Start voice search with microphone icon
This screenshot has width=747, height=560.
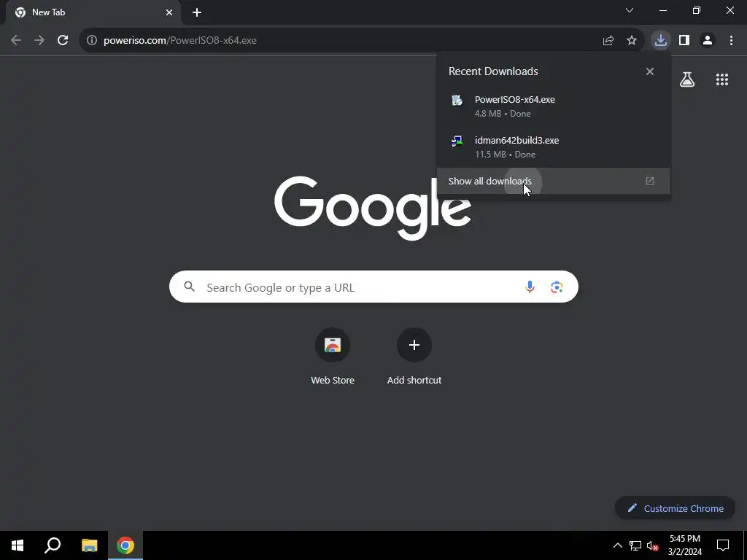click(530, 287)
